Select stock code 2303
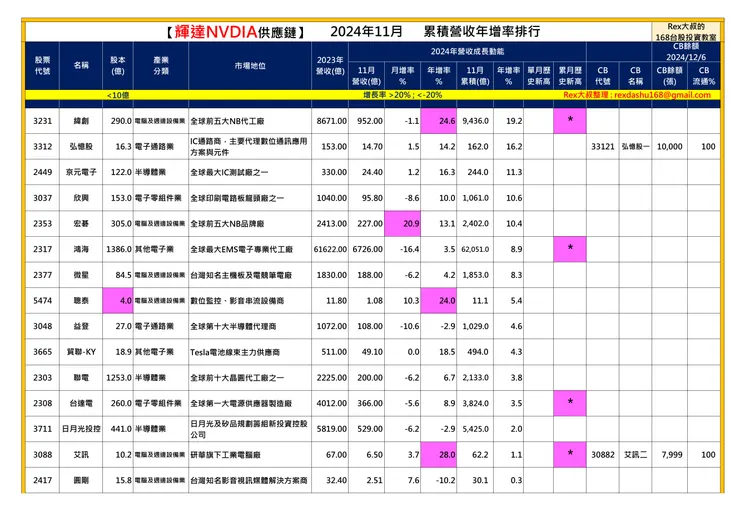The height and width of the screenshot is (523, 740). pos(42,378)
